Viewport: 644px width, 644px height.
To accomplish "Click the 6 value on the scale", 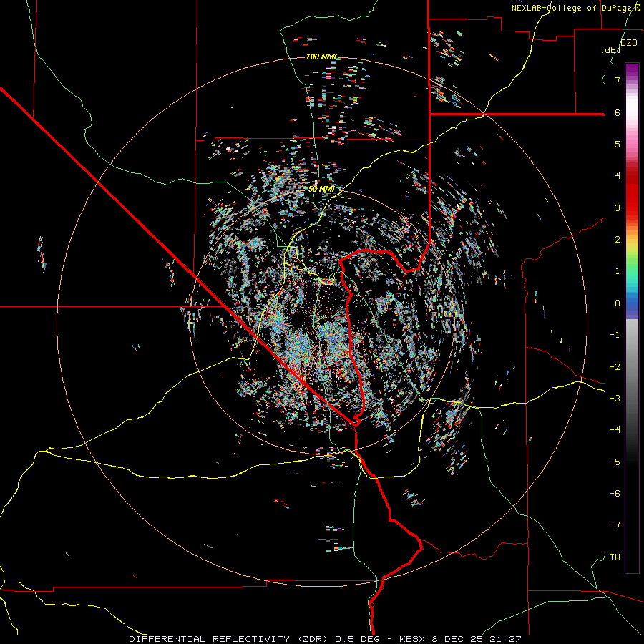I will pyautogui.click(x=618, y=112).
